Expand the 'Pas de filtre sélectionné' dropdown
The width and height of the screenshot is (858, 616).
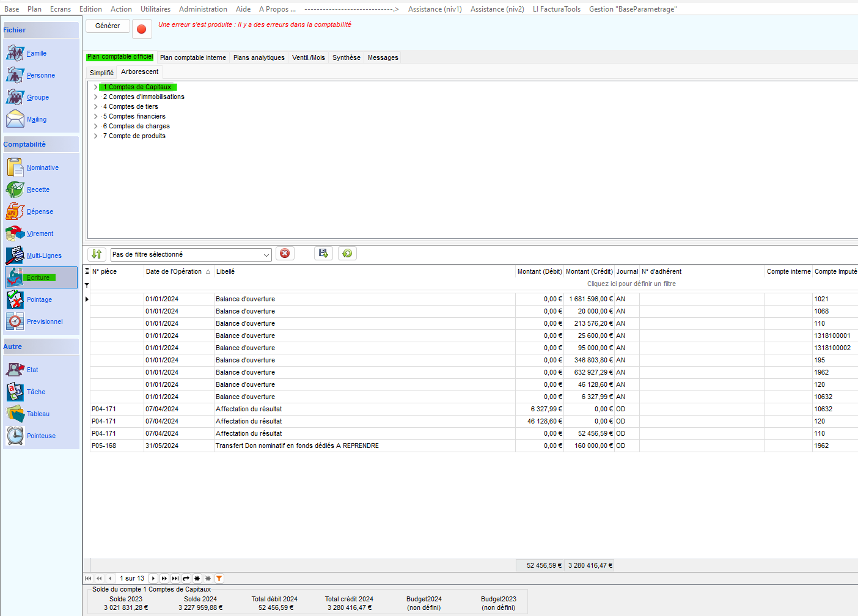[266, 255]
